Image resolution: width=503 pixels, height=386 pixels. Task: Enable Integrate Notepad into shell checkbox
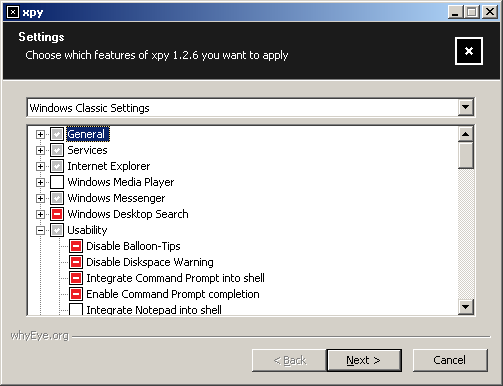click(76, 309)
